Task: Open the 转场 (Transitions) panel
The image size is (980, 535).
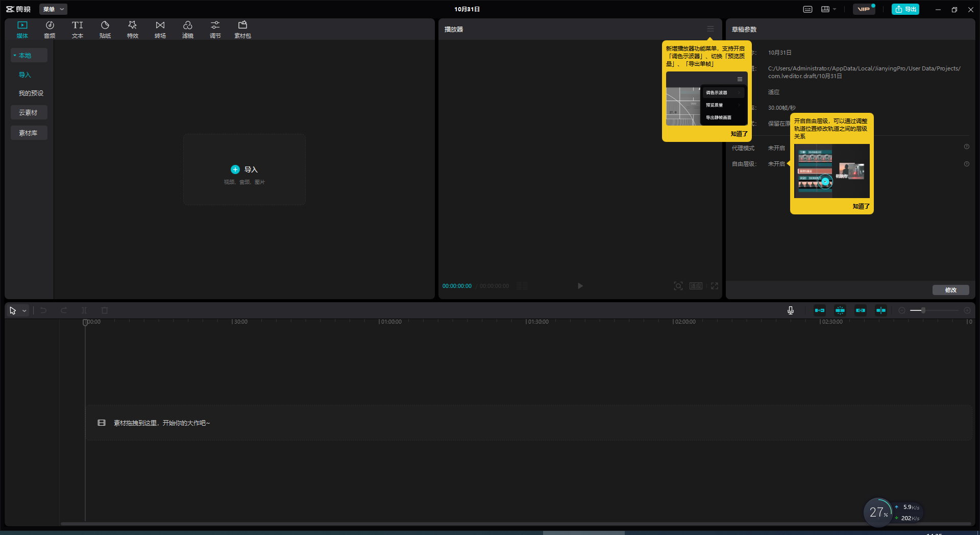Action: (x=160, y=30)
